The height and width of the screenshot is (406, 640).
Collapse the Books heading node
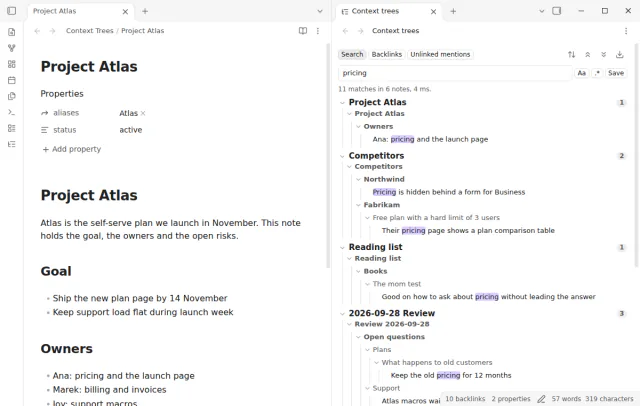click(358, 271)
